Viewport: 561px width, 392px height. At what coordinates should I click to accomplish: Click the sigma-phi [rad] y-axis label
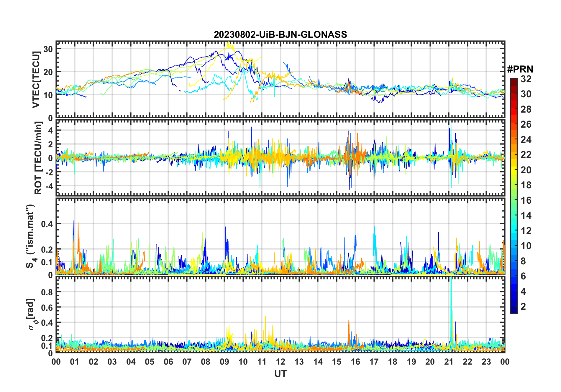pyautogui.click(x=32, y=314)
